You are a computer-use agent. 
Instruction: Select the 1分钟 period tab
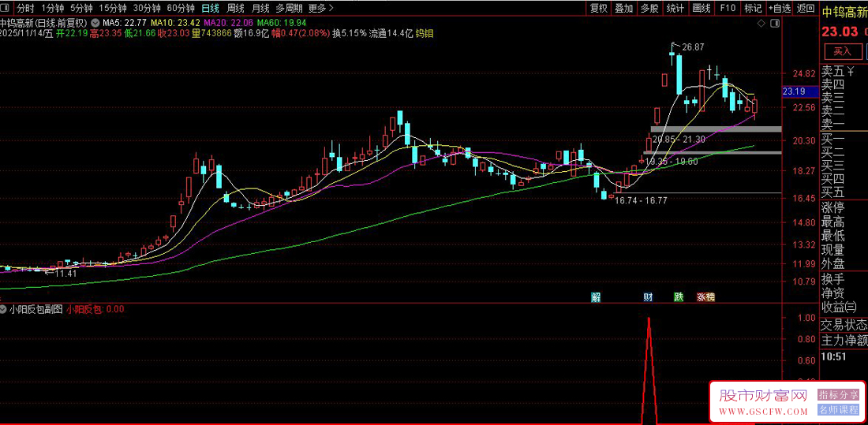click(52, 8)
